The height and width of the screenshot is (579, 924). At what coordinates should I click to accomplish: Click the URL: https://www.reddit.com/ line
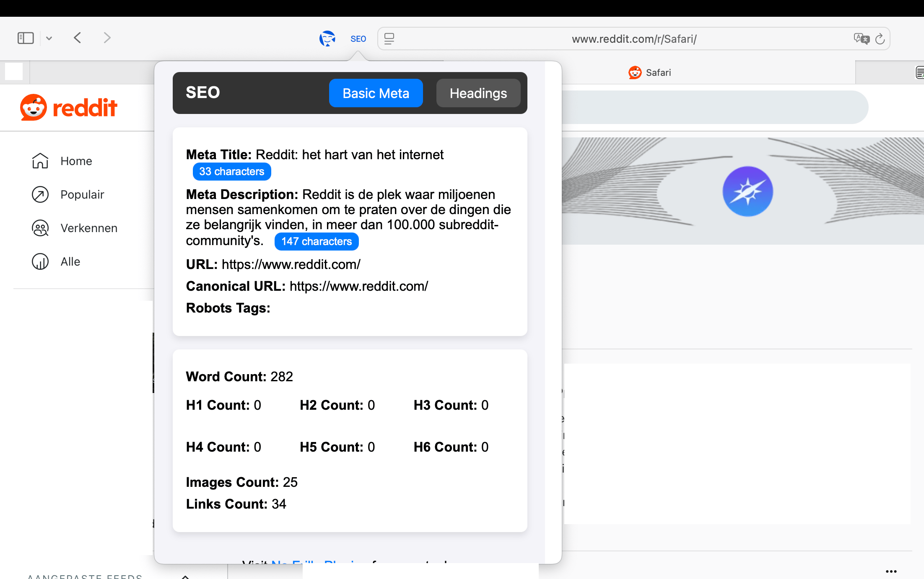pos(273,264)
